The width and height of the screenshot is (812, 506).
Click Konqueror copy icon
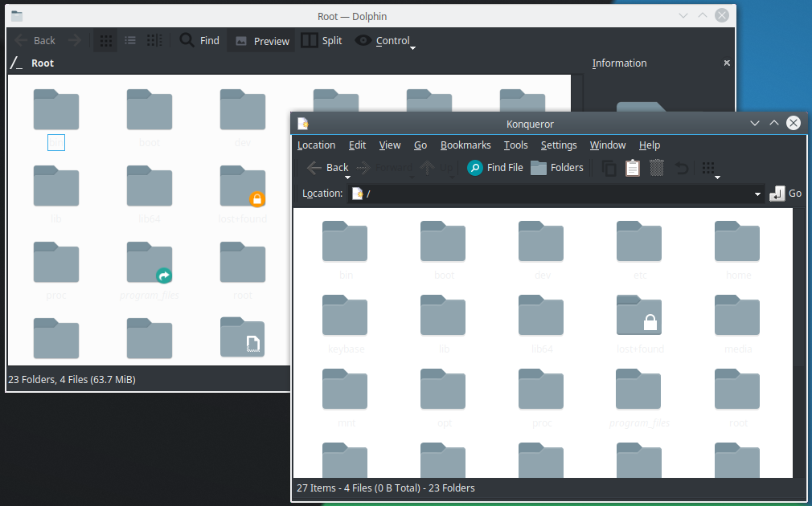pos(609,168)
